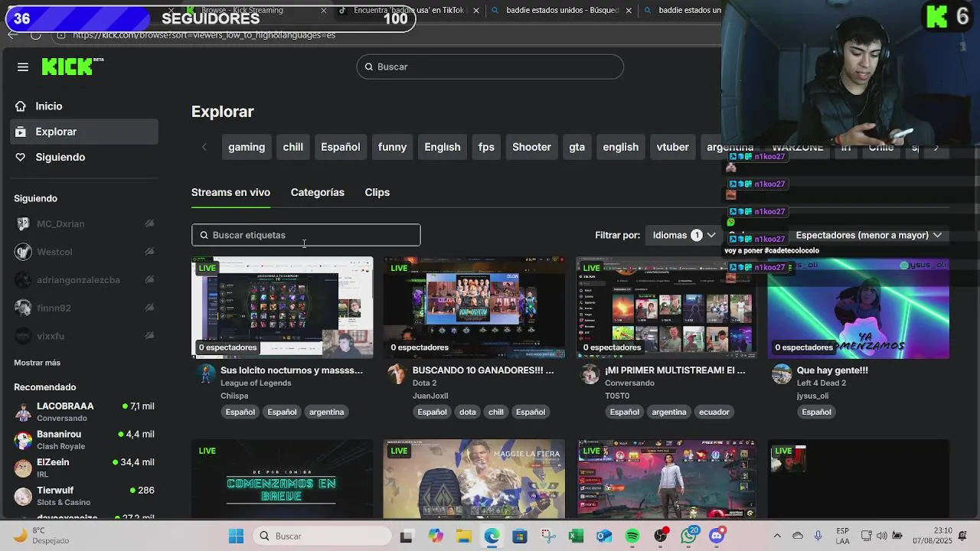Open the hamburger sidebar menu
Image resolution: width=980 pixels, height=551 pixels.
(x=23, y=67)
